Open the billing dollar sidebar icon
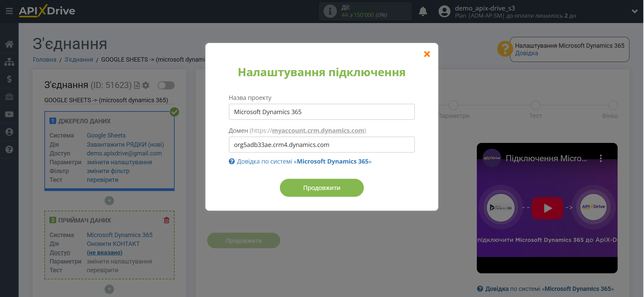Screen dimensions: 644x297 (x=9, y=79)
